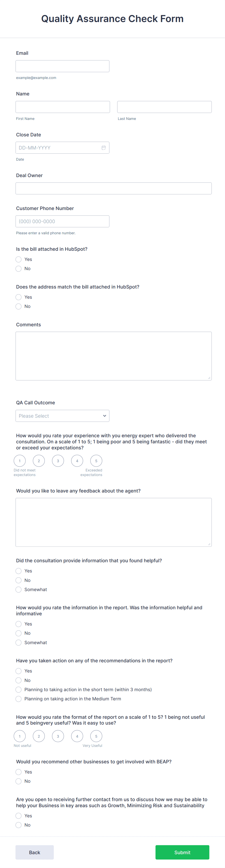Select rating 3 for report format scale
This screenshot has height=868, width=225.
(58, 736)
